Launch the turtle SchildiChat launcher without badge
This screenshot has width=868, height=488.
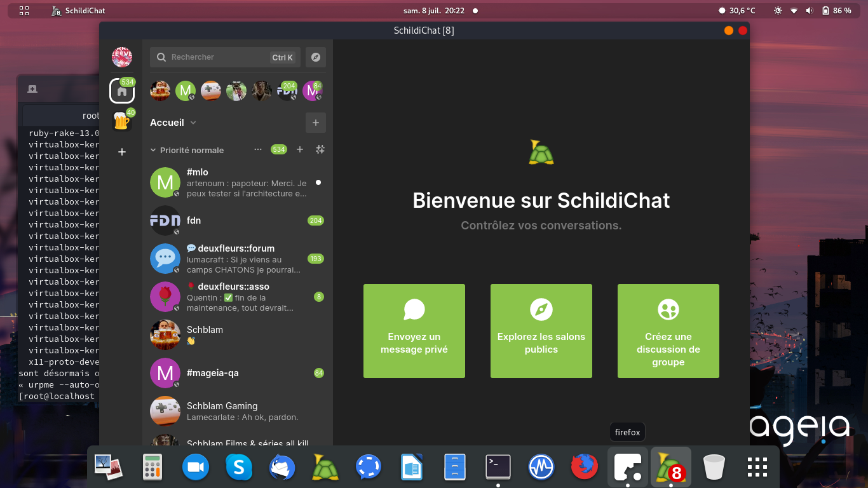pos(325,467)
